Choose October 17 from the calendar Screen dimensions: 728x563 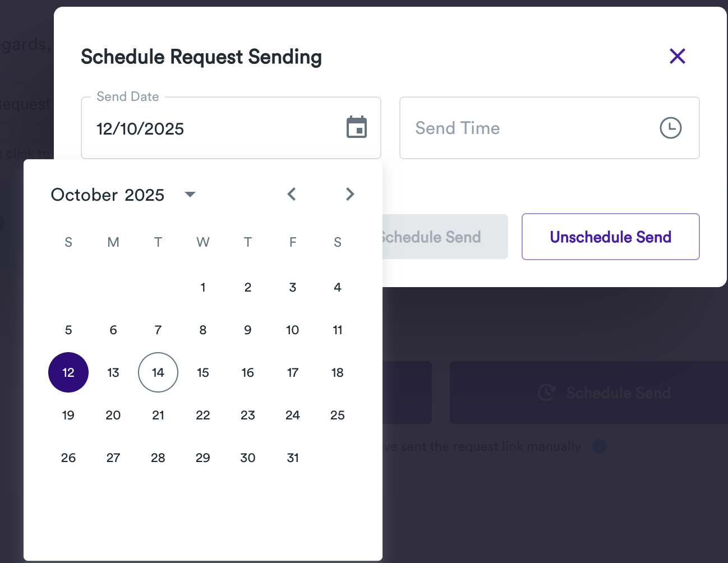coord(293,372)
